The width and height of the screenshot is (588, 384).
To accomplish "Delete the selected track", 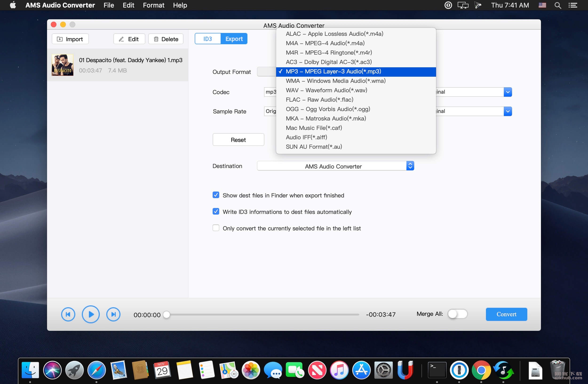I will tap(166, 39).
